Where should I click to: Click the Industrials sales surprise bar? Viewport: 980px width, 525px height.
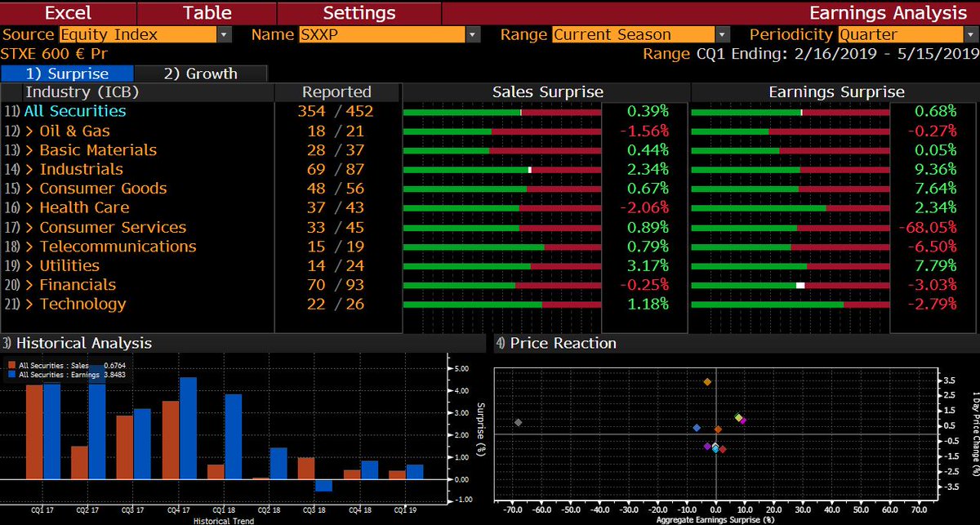click(501, 170)
